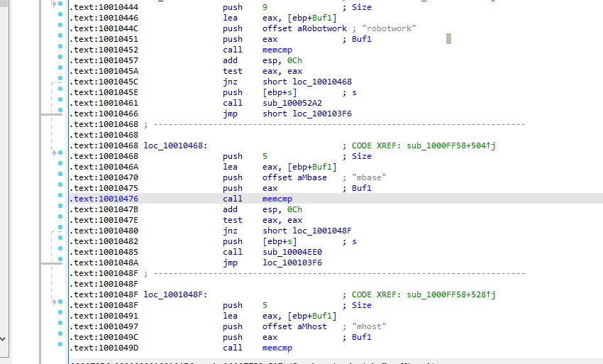
Task: Click breakpoint dot beside 10010485 call line
Action: coord(60,252)
